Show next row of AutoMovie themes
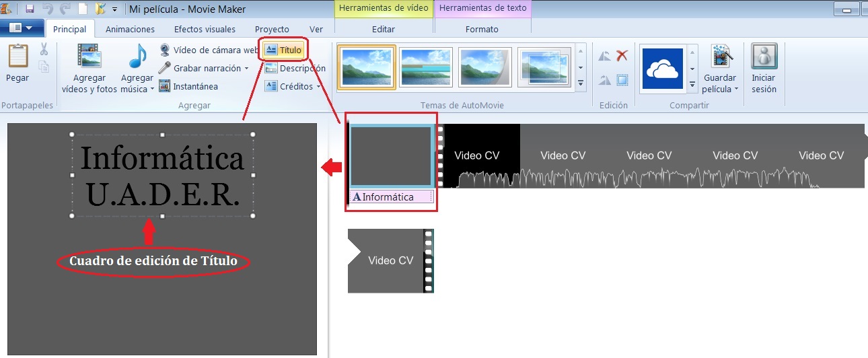868x358 pixels. coord(581,67)
